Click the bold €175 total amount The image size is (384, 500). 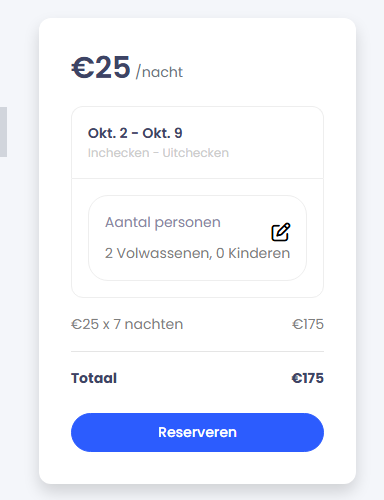point(308,378)
